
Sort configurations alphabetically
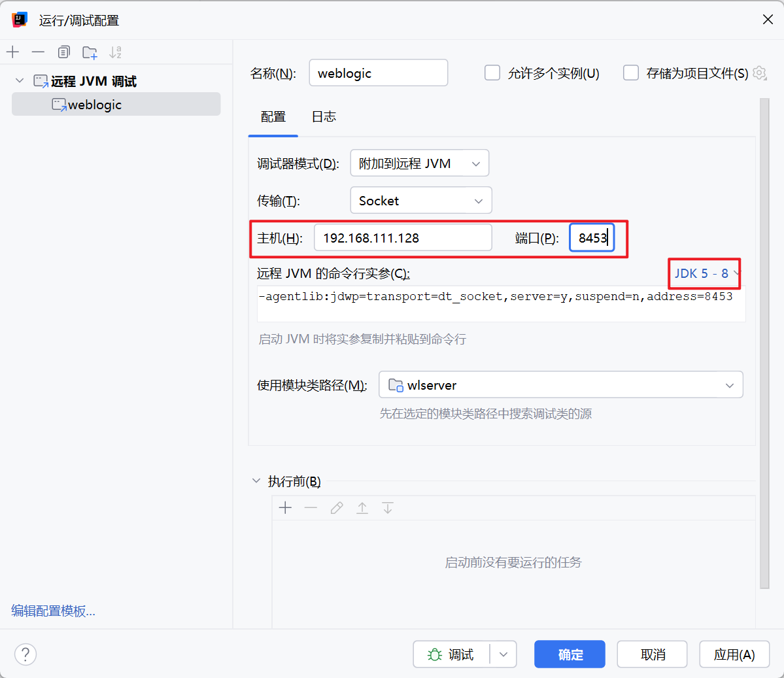coord(116,52)
